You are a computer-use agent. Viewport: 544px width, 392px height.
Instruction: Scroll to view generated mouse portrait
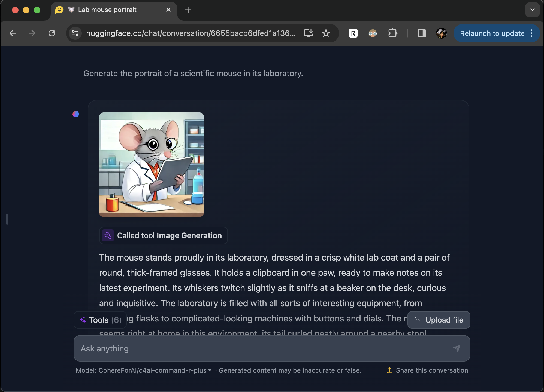(152, 165)
